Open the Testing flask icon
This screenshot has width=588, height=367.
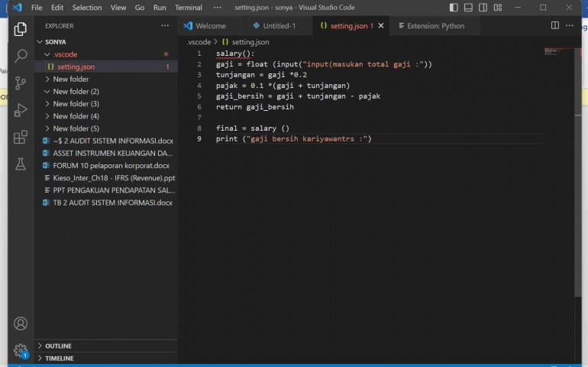[x=21, y=164]
